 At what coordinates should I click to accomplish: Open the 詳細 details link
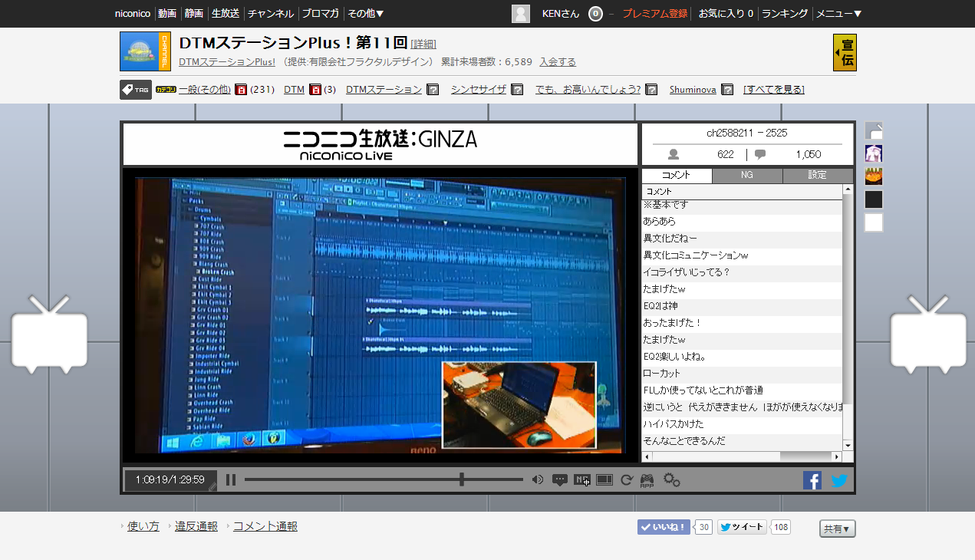(x=423, y=44)
